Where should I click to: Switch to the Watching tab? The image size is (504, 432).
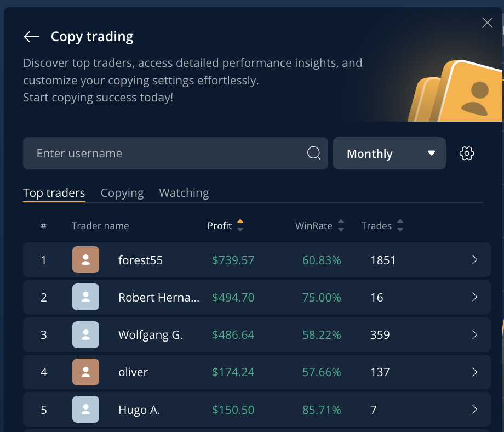pos(184,192)
